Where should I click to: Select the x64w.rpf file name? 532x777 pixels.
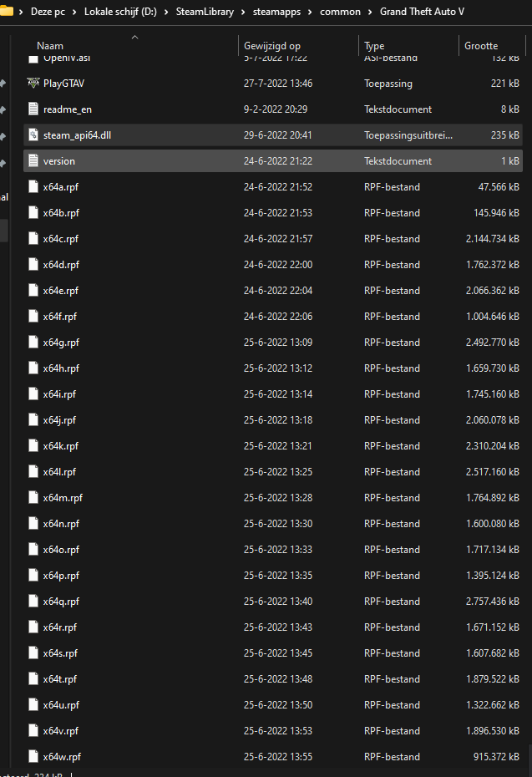tap(62, 757)
